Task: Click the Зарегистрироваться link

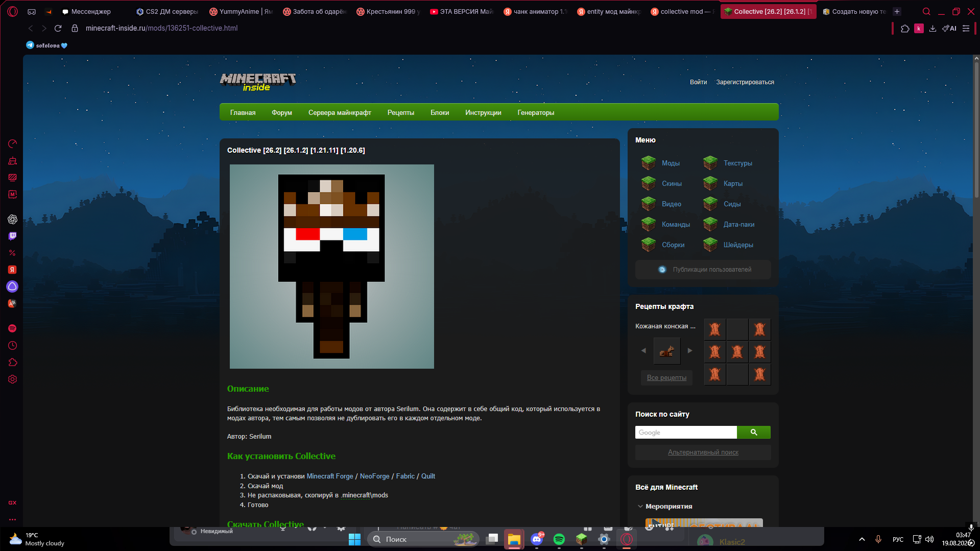Action: (x=745, y=82)
